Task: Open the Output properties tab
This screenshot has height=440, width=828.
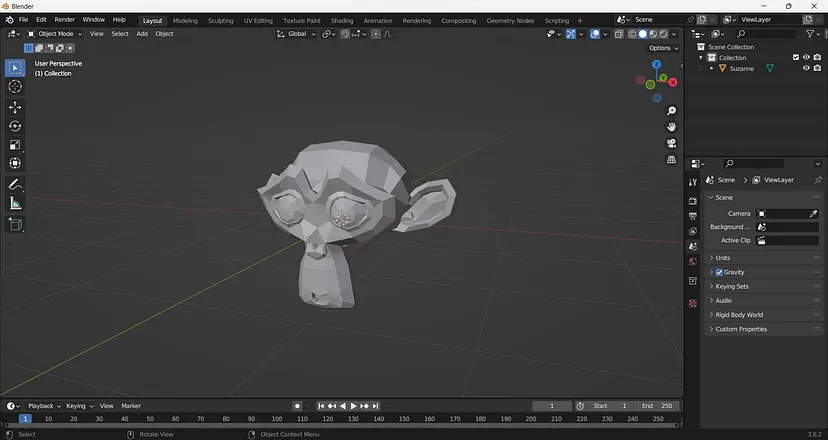Action: point(693,216)
